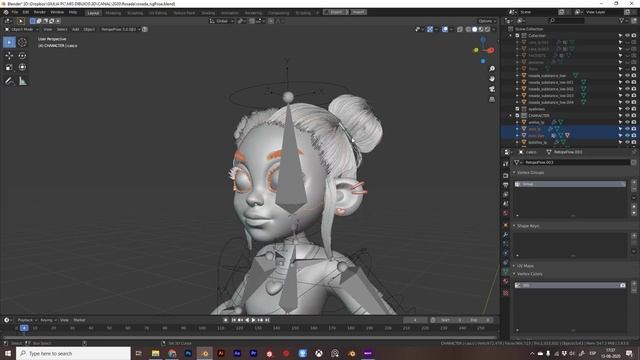The height and width of the screenshot is (360, 640).
Task: Open timeline Keying menu
Action: (x=48, y=320)
